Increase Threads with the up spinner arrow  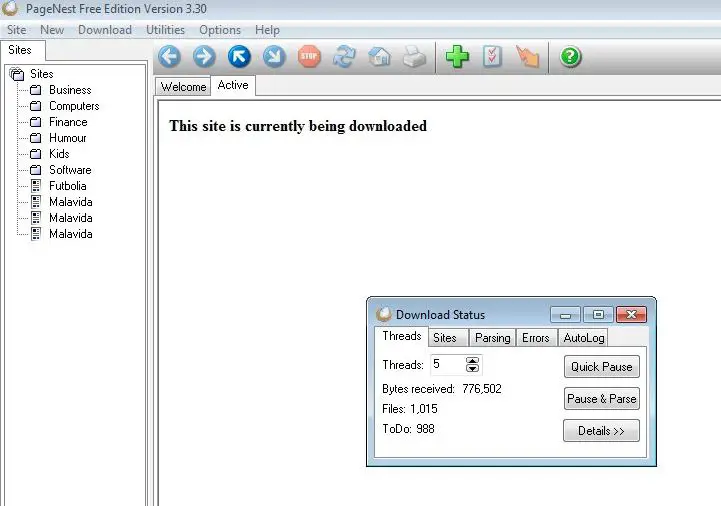click(x=472, y=361)
